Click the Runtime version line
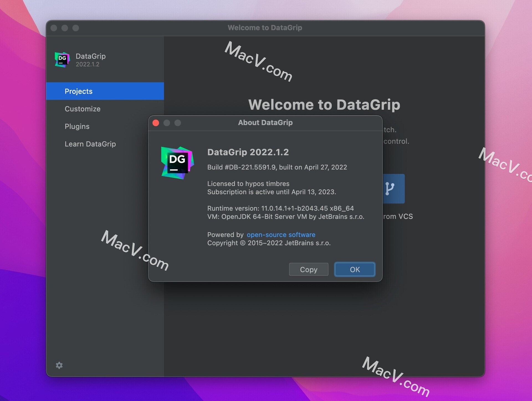 (280, 208)
